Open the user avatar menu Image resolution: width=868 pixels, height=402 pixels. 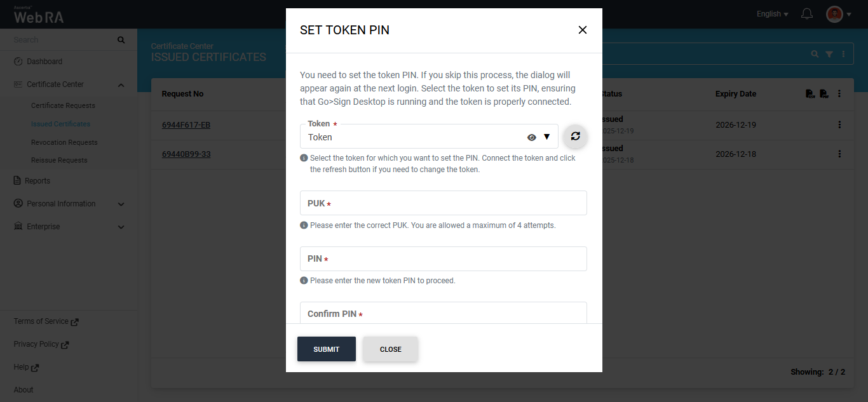click(x=838, y=14)
